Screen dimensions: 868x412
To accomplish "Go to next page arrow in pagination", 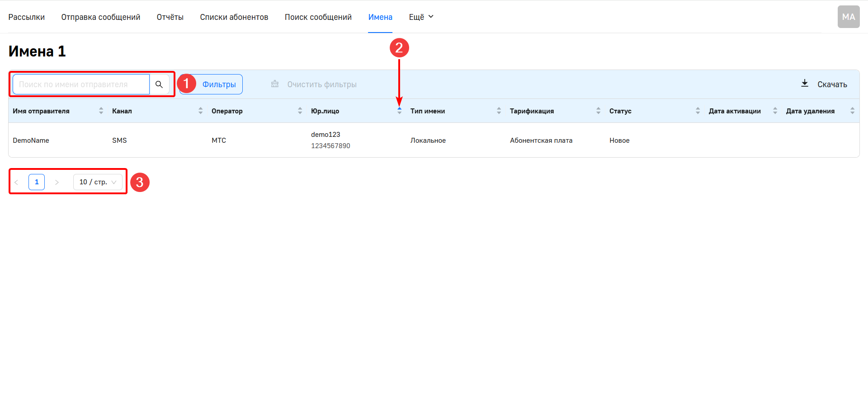I will click(57, 182).
